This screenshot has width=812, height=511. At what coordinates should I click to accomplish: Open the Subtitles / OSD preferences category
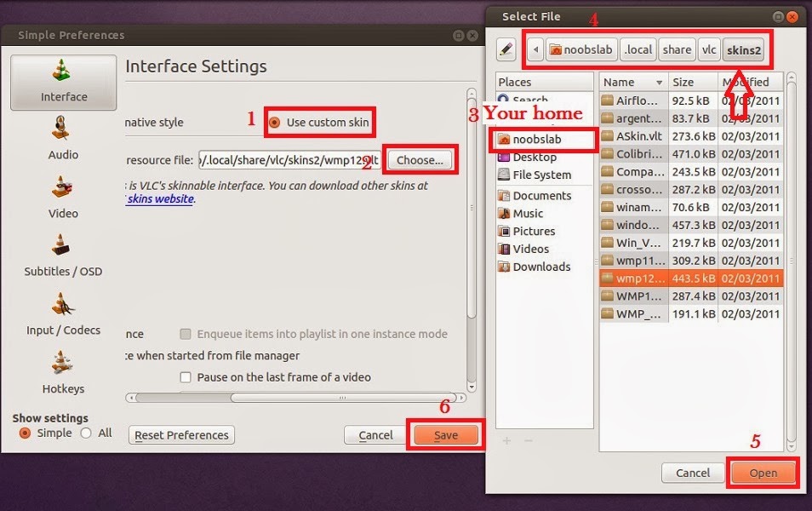[63, 255]
